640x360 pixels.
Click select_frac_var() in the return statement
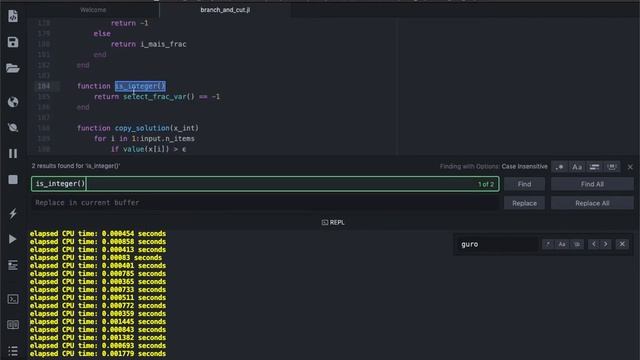tap(159, 97)
